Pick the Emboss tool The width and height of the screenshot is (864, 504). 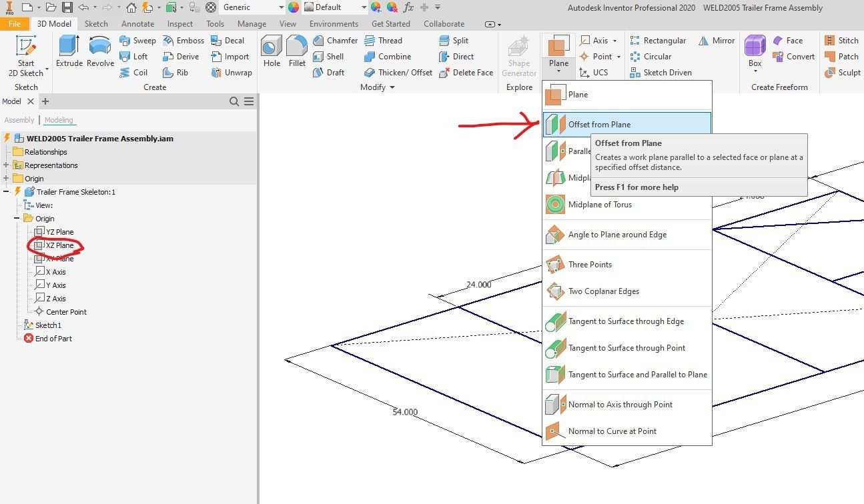pyautogui.click(x=183, y=41)
